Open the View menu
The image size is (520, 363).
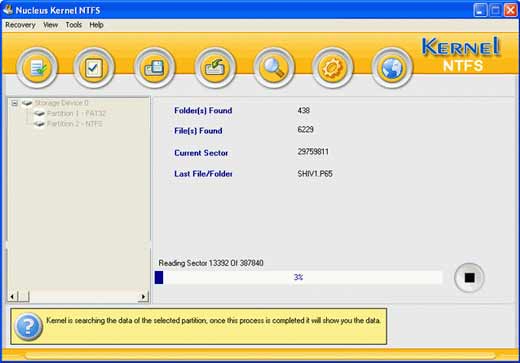pos(51,25)
